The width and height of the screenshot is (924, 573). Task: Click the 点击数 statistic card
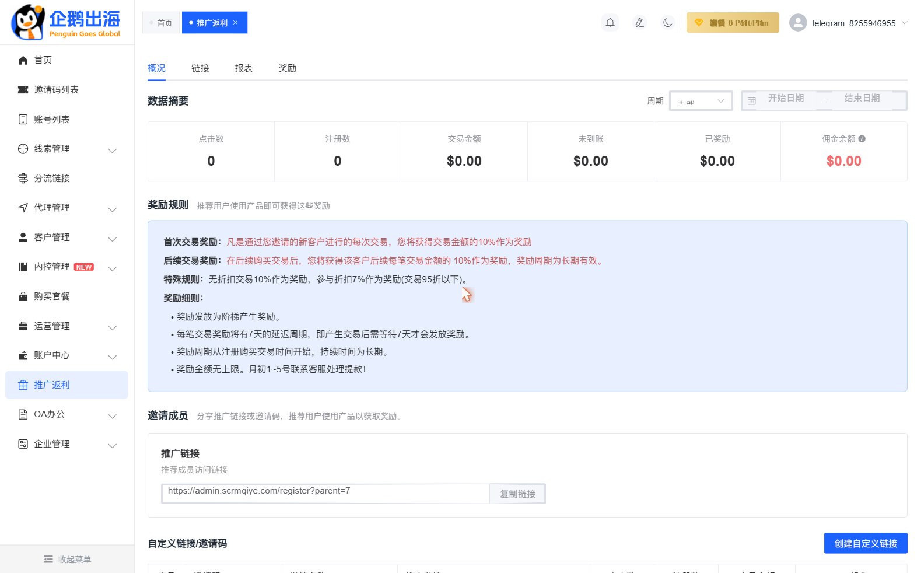(x=211, y=151)
